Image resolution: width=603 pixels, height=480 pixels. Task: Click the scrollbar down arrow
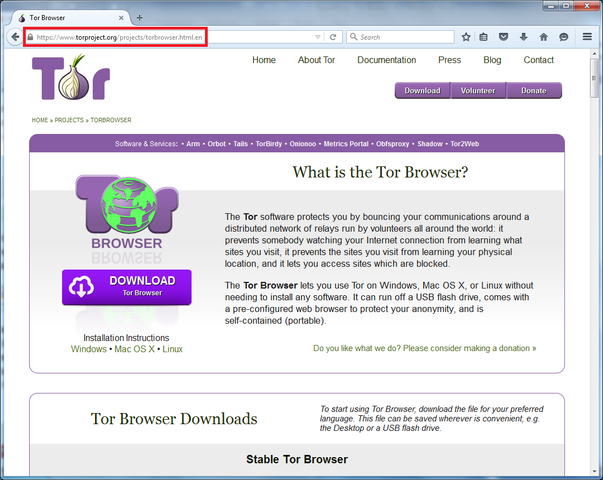tap(595, 471)
